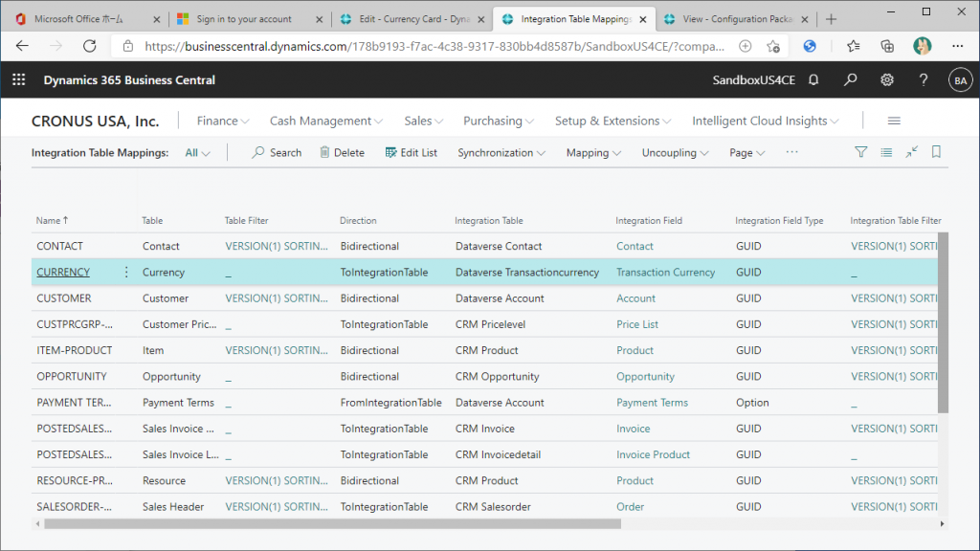Select the OPPORTUNITY row name
The width and height of the screenshot is (980, 551).
(71, 376)
